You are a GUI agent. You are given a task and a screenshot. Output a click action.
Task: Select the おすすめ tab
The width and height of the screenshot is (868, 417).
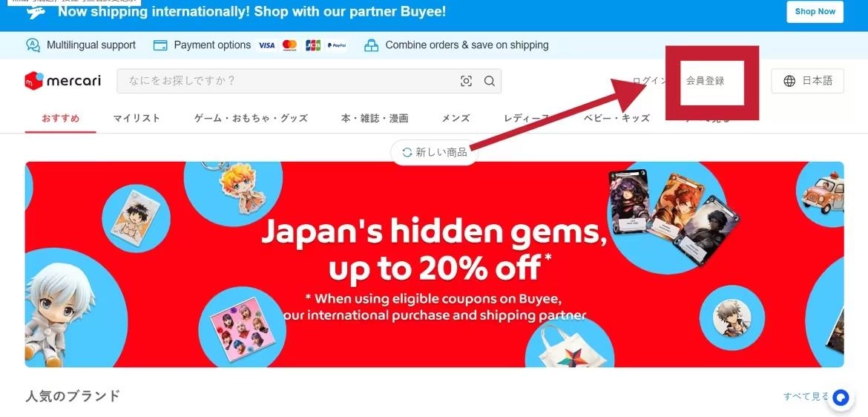(60, 118)
